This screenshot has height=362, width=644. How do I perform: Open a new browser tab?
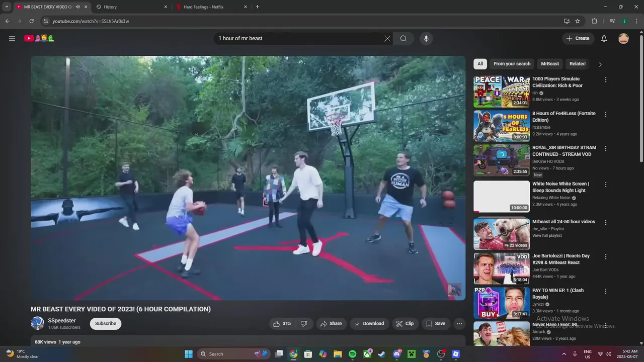(x=258, y=7)
